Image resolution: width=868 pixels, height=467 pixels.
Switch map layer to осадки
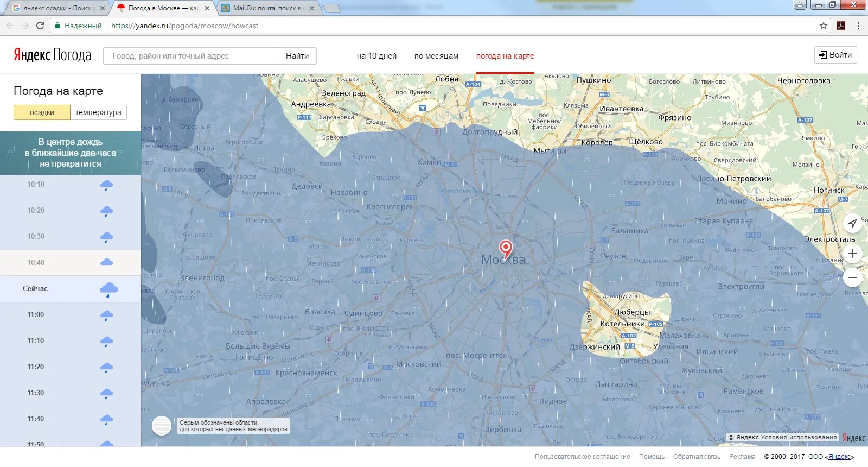click(x=42, y=112)
